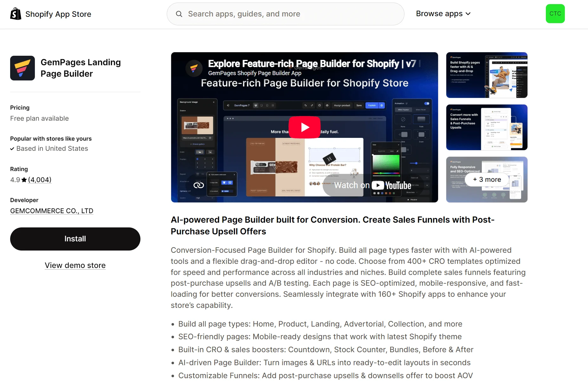Click Watch on YouTube overlay
Viewport: 588px width, 388px height.
[372, 185]
